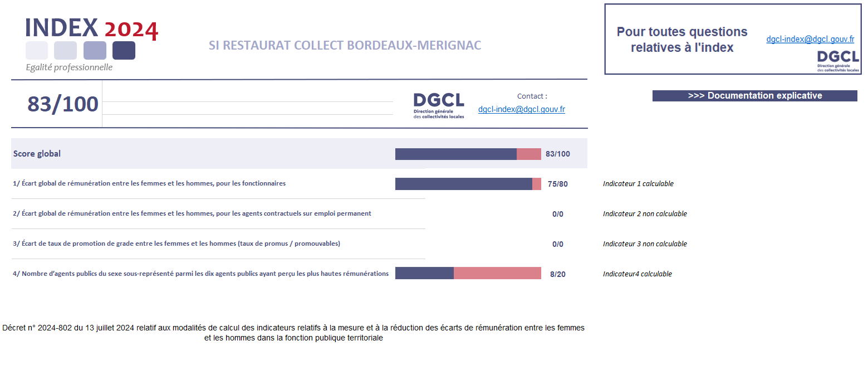
Task: Click the DGCL logo in the top-right box
Action: [x=838, y=61]
